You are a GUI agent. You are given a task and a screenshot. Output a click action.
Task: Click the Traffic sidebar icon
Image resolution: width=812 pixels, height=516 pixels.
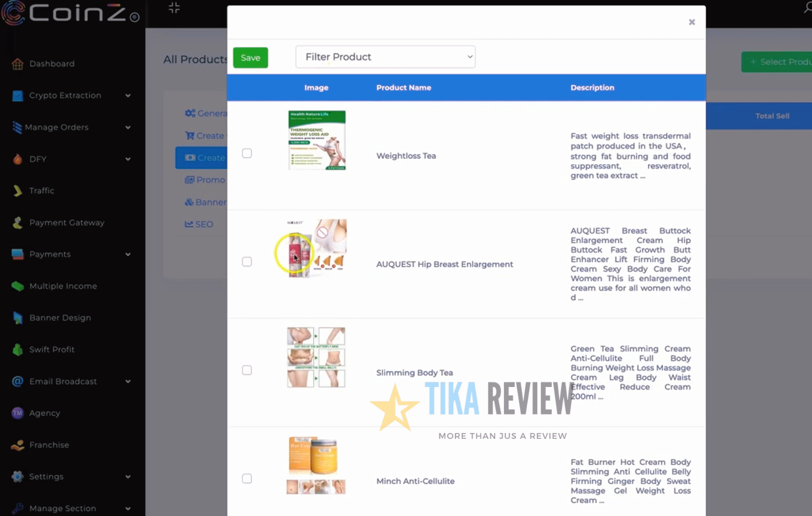17,191
